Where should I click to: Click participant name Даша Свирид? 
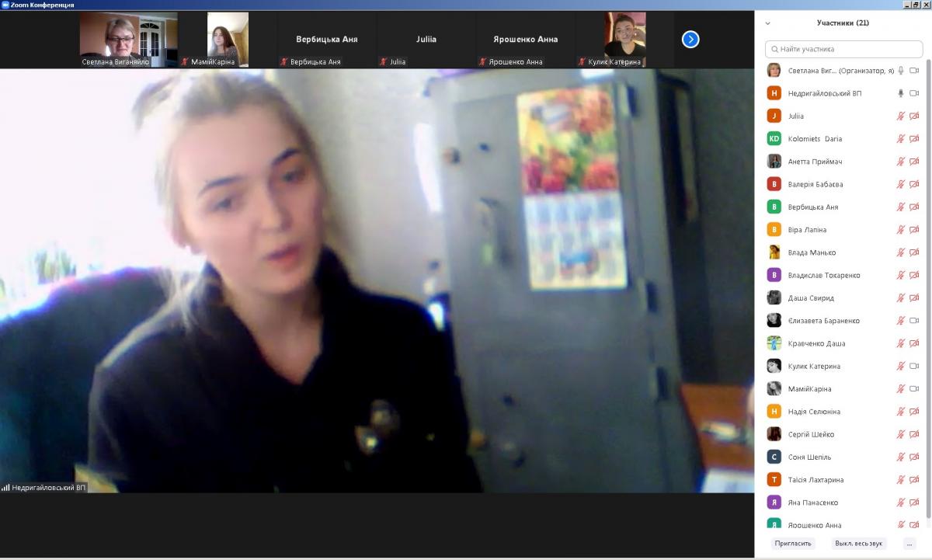(x=811, y=297)
